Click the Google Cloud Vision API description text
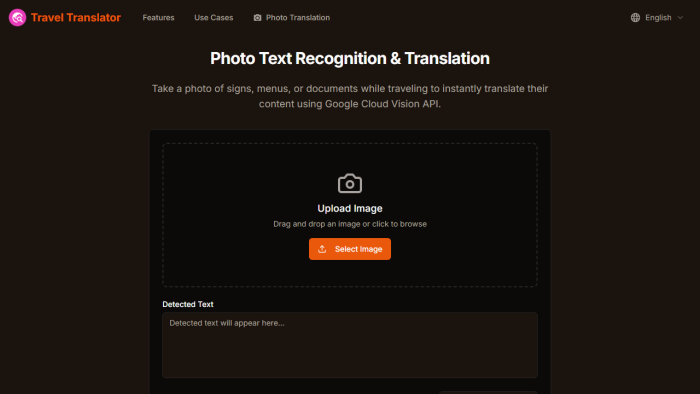This screenshot has width=700, height=394. click(x=350, y=96)
